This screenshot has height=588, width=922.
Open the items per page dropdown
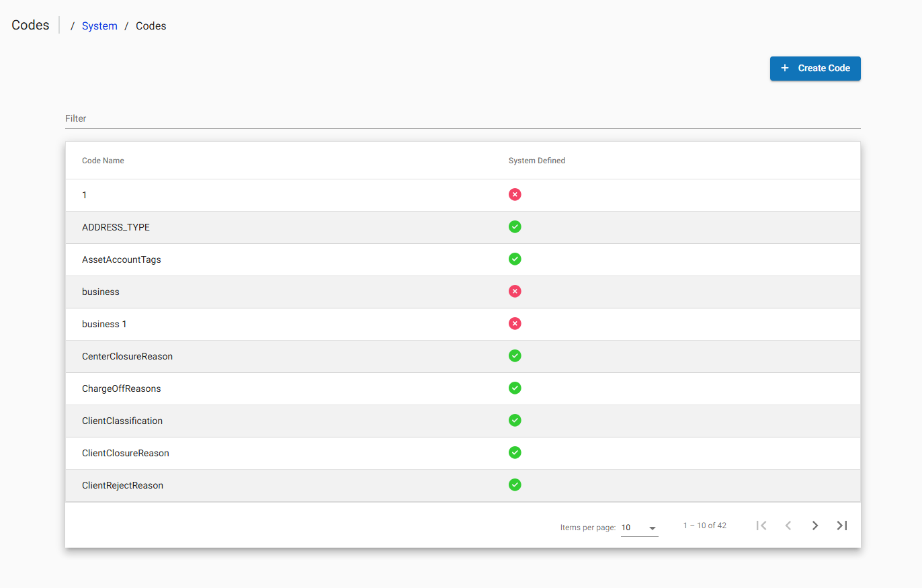pos(638,528)
